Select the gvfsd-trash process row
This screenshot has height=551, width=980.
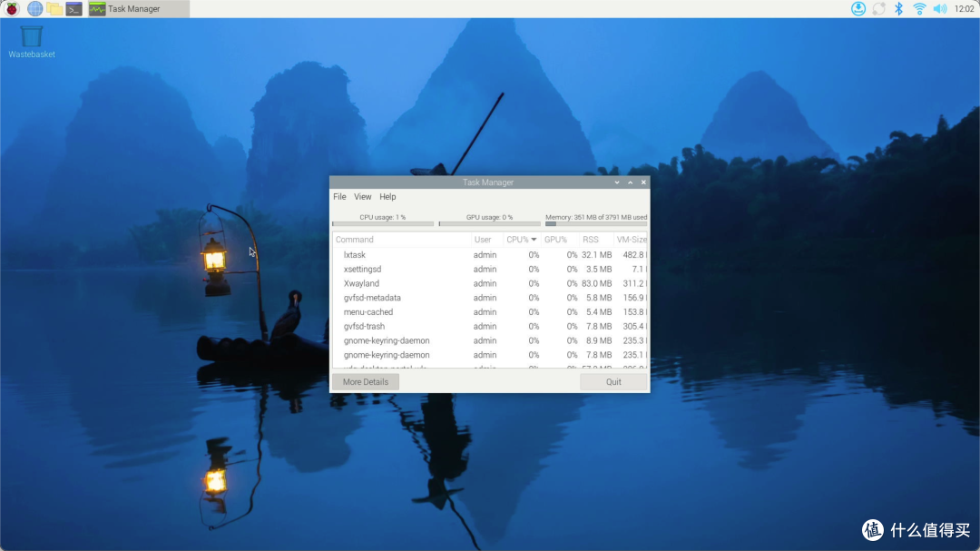click(490, 327)
